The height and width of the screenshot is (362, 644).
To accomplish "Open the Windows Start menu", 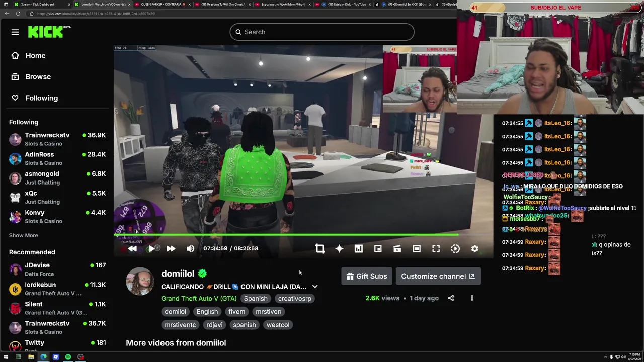I will click(x=6, y=357).
